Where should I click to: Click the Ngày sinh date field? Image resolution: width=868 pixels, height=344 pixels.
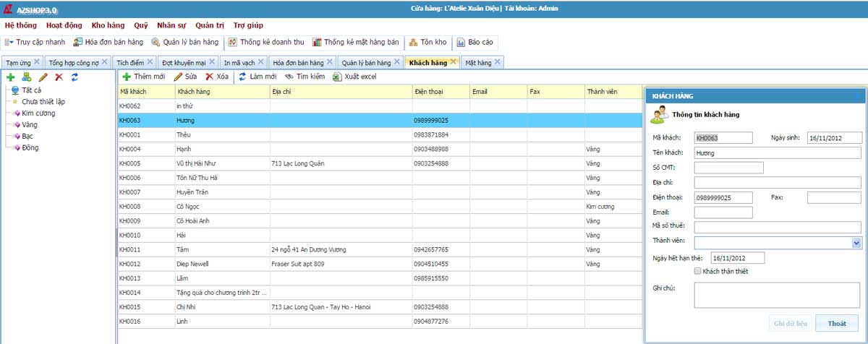coord(835,137)
